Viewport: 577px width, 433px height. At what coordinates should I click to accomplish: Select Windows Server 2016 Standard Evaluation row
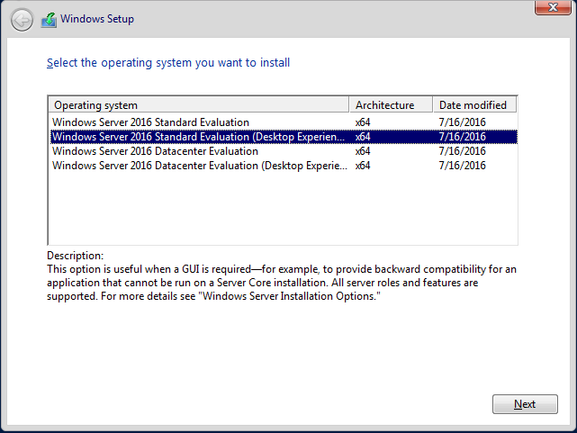[x=283, y=122]
